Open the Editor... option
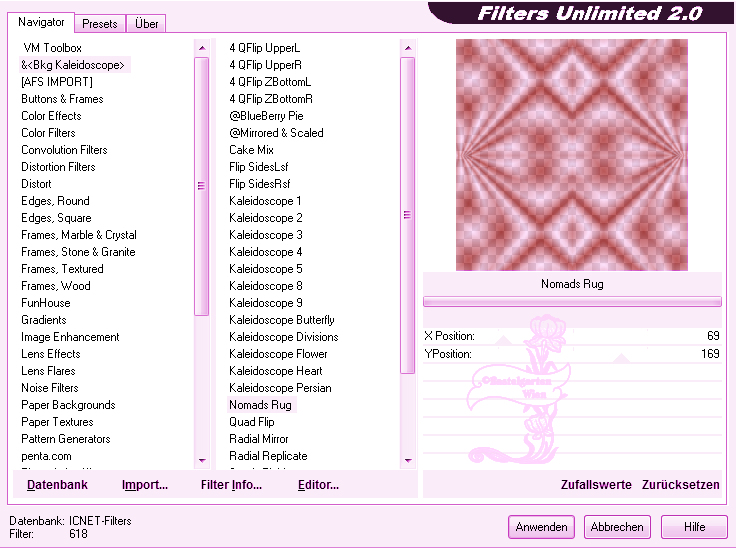The image size is (736, 548). (x=318, y=485)
